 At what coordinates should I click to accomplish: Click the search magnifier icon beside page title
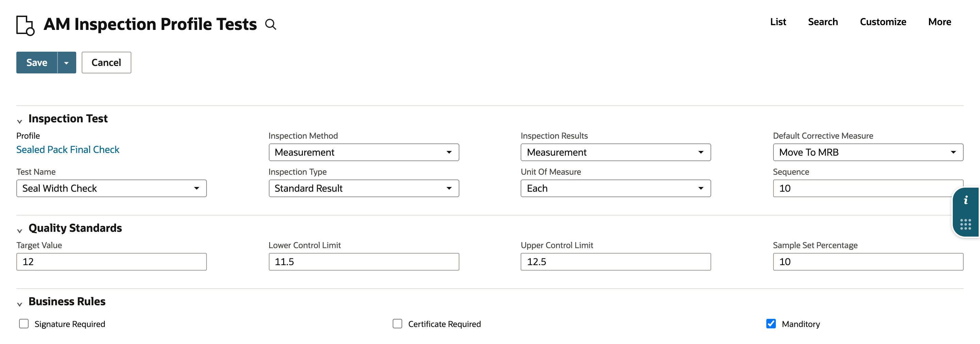click(271, 24)
